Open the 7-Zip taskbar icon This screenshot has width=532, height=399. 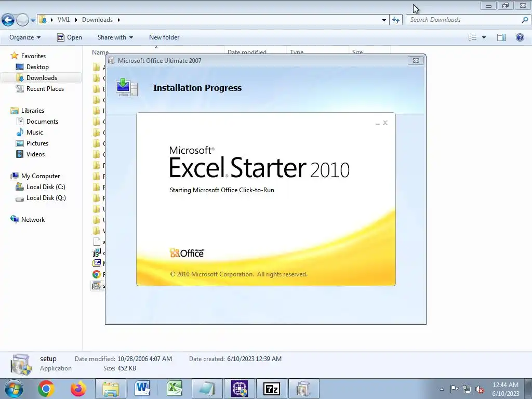pos(272,389)
